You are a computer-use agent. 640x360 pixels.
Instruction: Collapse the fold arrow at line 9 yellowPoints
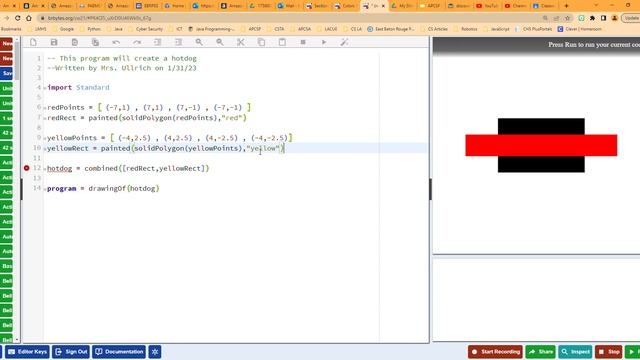tap(44, 139)
